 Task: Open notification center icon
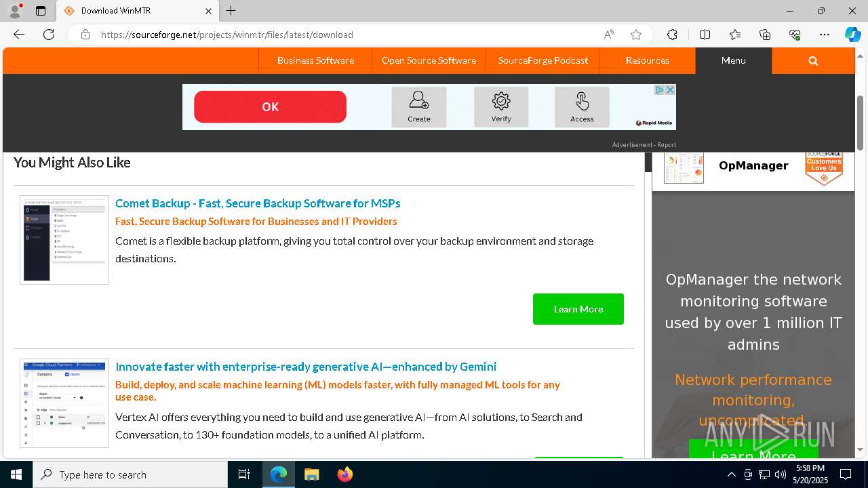point(846,474)
